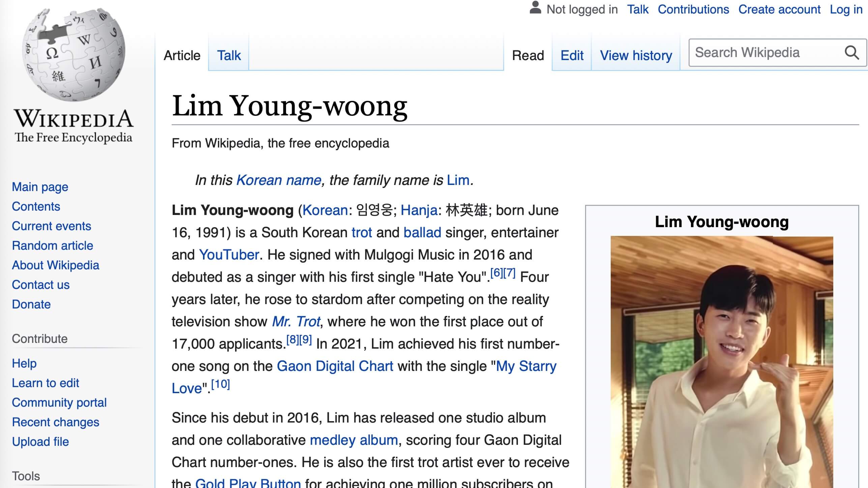Open Contributions link in top bar
Screen dimensions: 868x488
[x=693, y=9]
